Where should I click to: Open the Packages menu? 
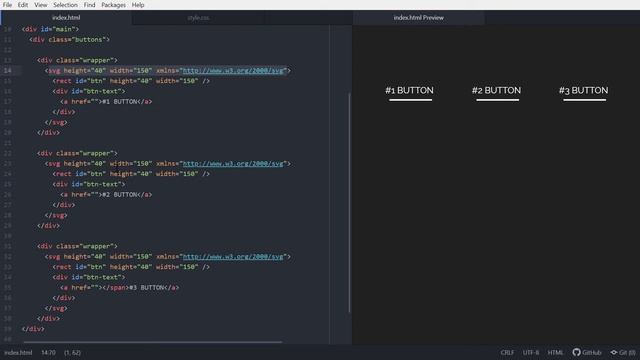click(x=113, y=5)
